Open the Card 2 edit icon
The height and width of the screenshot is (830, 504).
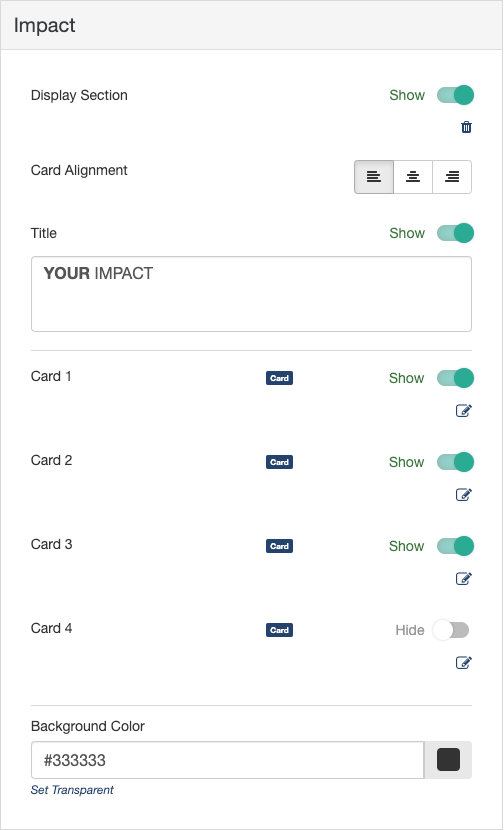[464, 494]
